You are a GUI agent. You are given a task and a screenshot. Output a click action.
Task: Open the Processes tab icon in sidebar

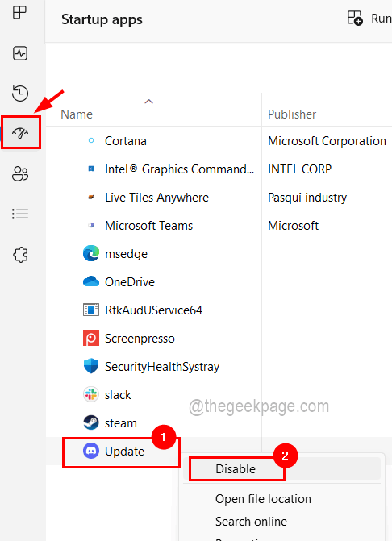tap(19, 12)
